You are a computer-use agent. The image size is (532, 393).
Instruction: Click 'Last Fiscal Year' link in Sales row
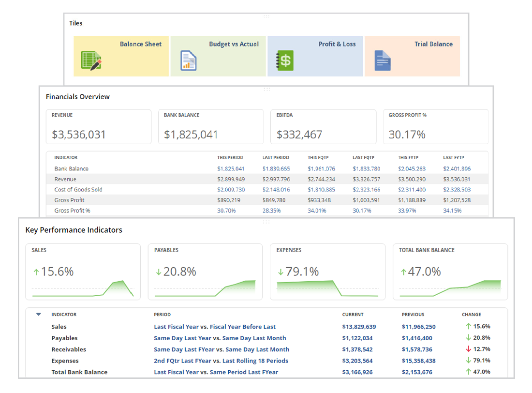[176, 327]
